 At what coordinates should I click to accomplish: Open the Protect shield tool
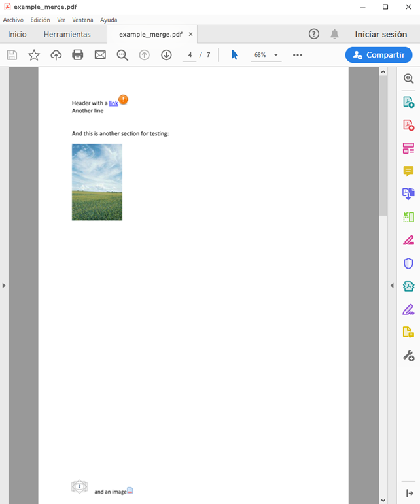[408, 263]
